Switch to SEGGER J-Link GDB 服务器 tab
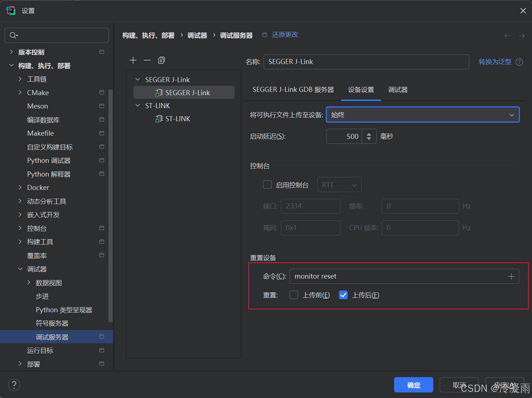This screenshot has height=398, width=532. point(293,90)
